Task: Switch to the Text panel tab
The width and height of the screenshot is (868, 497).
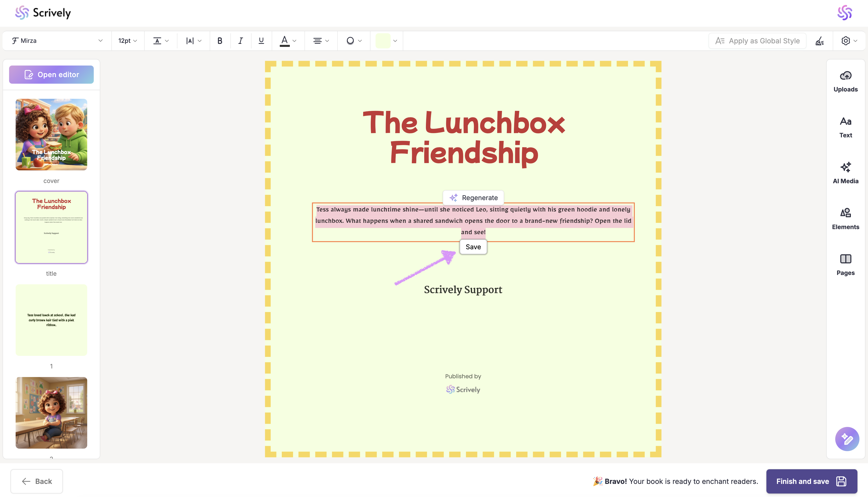Action: pyautogui.click(x=845, y=127)
